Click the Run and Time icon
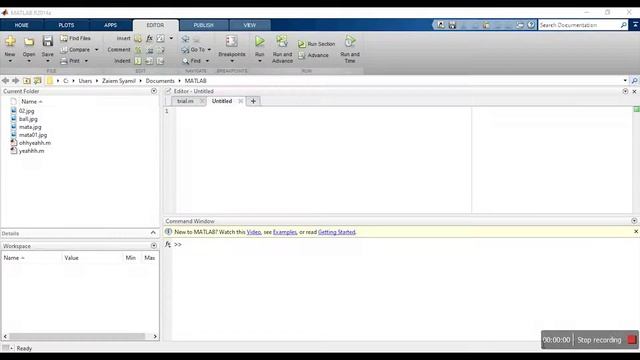640x360 pixels. pos(350,41)
